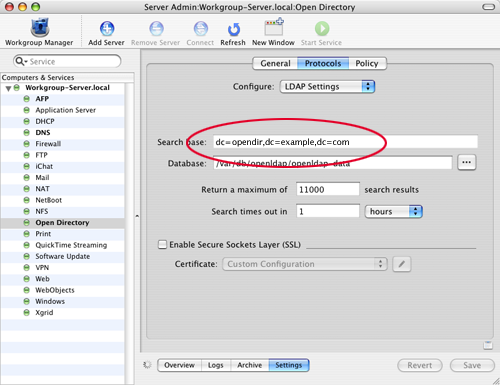Click the Start Service icon
The image size is (500, 385).
pyautogui.click(x=322, y=29)
